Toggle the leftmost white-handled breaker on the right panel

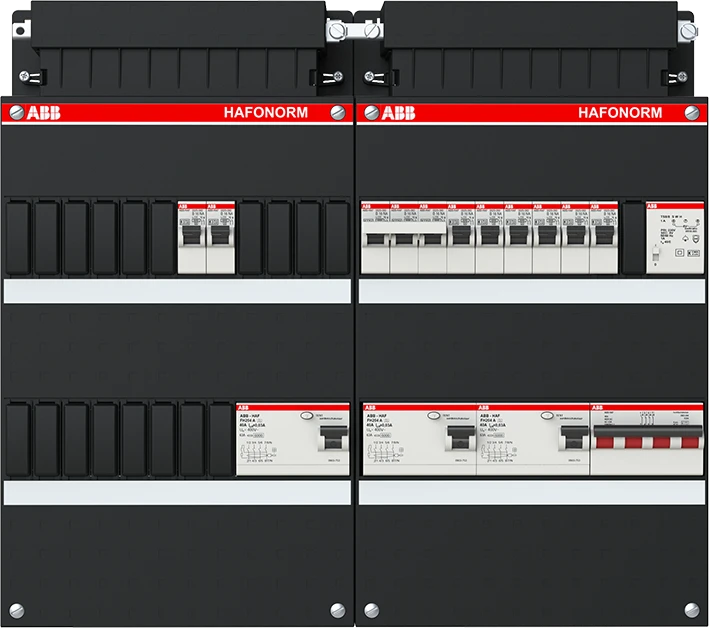pos(374,241)
